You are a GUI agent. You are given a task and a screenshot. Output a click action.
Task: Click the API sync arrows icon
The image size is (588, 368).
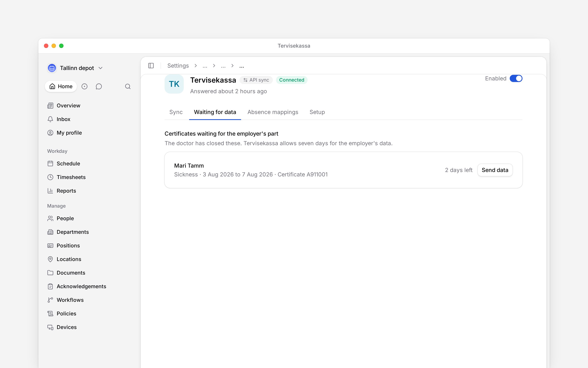[x=245, y=80]
